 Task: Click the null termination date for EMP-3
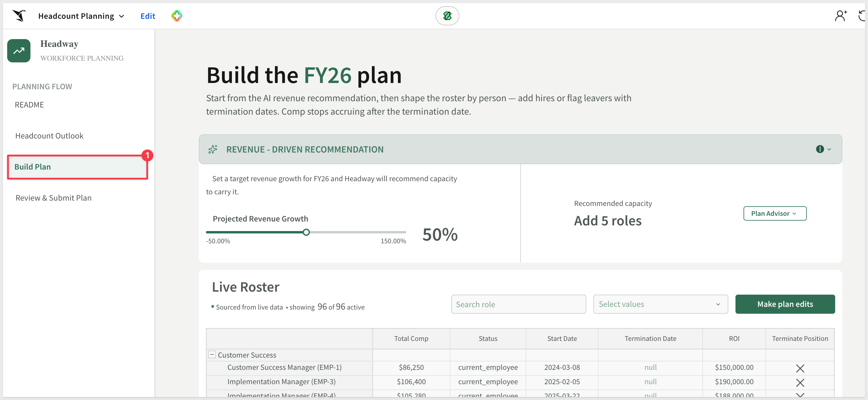click(650, 382)
